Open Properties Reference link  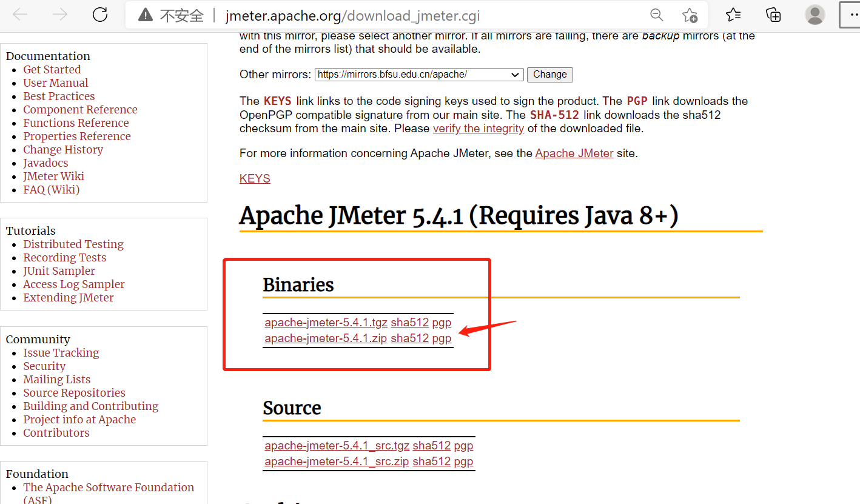[x=77, y=136]
